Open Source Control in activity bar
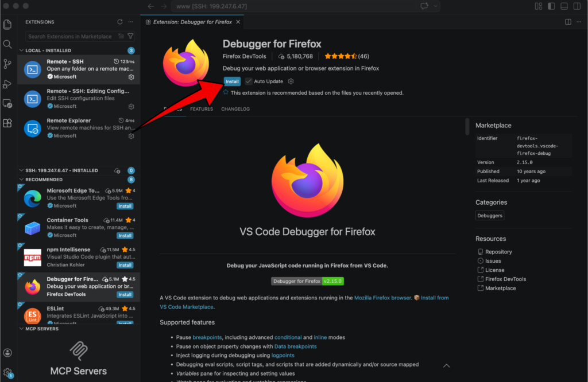Image resolution: width=588 pixels, height=382 pixels. point(7,64)
